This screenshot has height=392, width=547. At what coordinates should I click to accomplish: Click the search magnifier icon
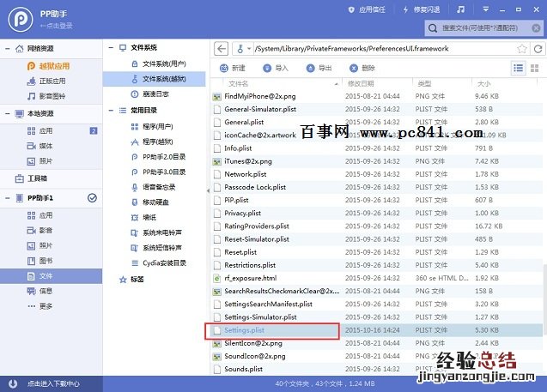[x=433, y=27]
